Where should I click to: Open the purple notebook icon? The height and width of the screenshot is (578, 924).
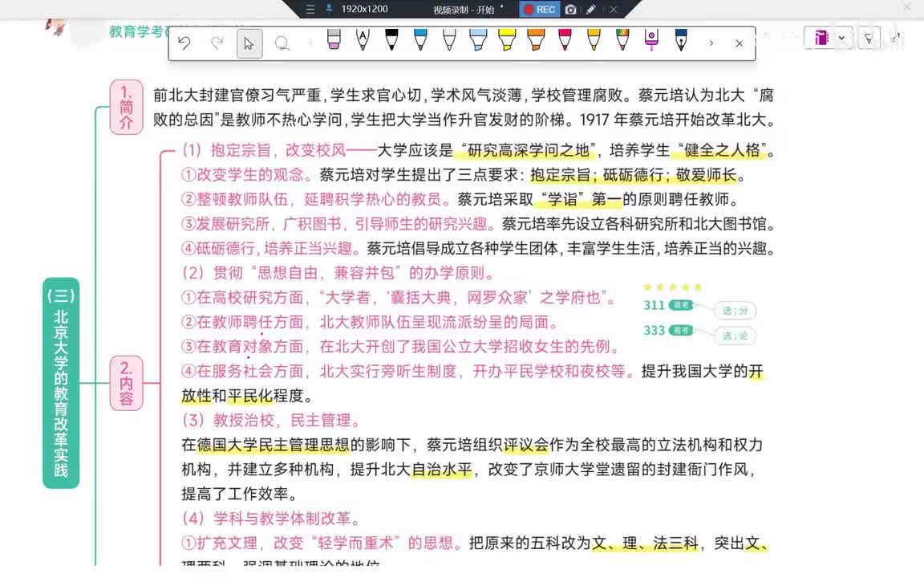[821, 38]
